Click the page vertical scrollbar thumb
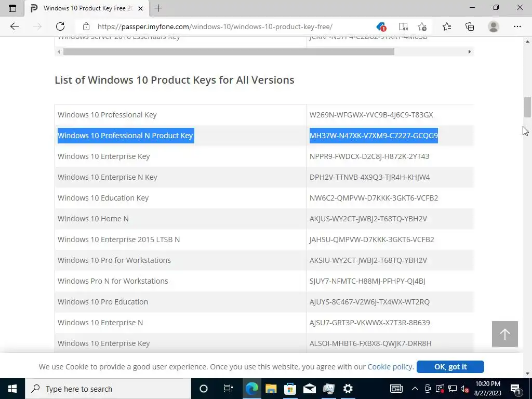This screenshot has width=532, height=399. pos(527,107)
